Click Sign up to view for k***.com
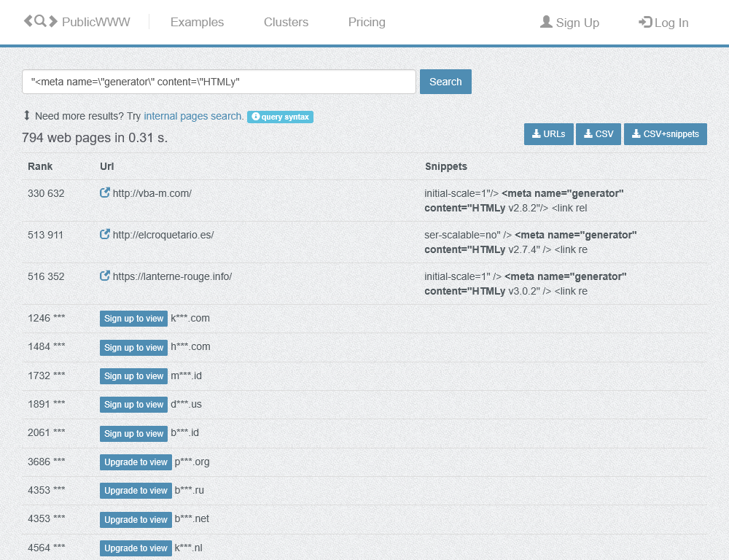 tap(133, 319)
